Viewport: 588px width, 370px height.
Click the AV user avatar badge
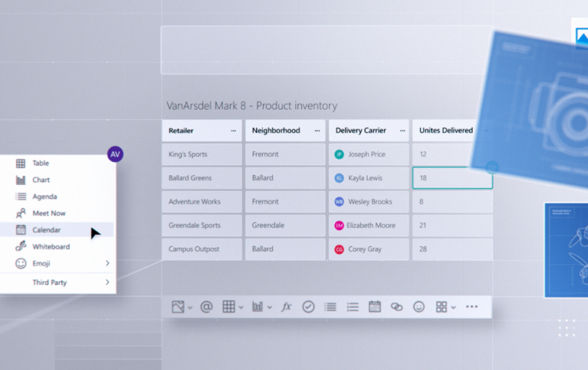tap(115, 154)
